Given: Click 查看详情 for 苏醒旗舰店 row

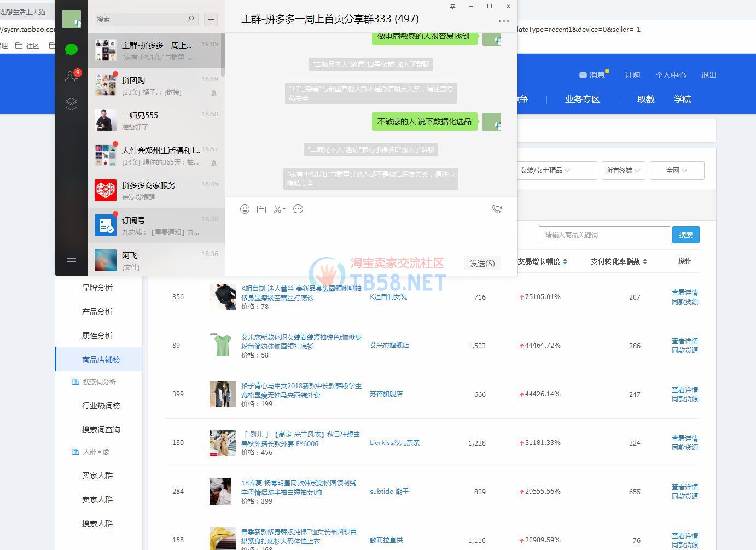Looking at the screenshot, I should tap(685, 390).
